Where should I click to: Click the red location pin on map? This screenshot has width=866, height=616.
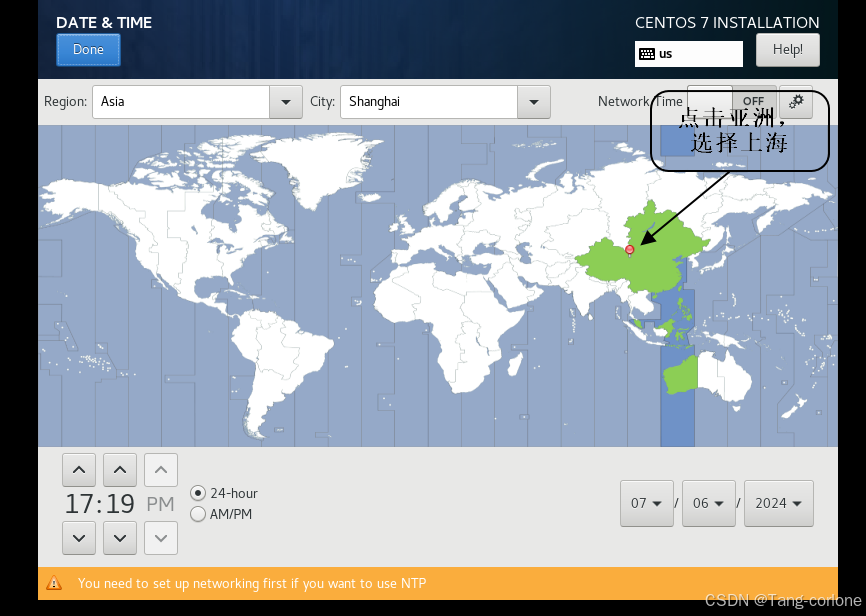[x=629, y=250]
